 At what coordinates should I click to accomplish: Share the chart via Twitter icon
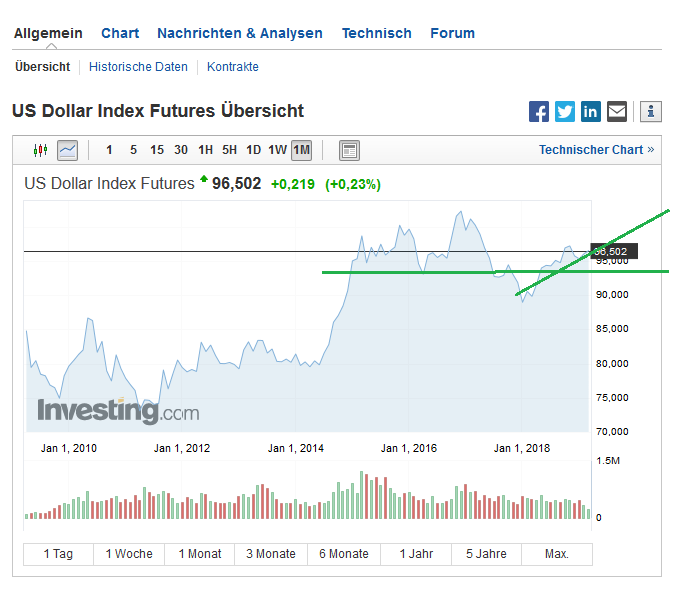pos(565,112)
